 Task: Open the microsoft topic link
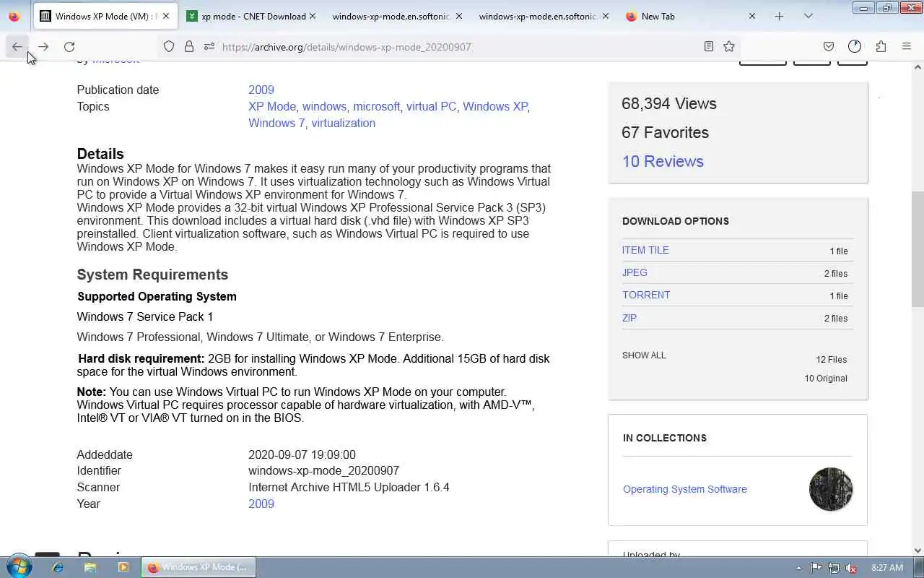coord(376,106)
